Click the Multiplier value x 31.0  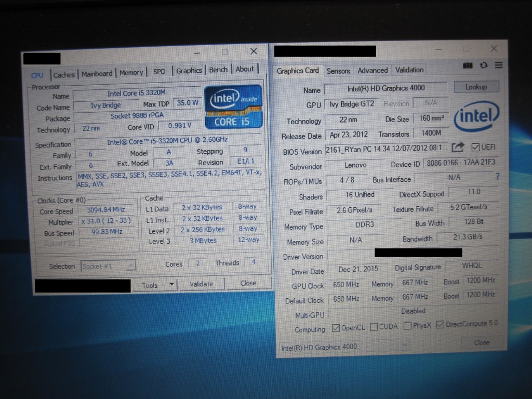click(x=106, y=221)
